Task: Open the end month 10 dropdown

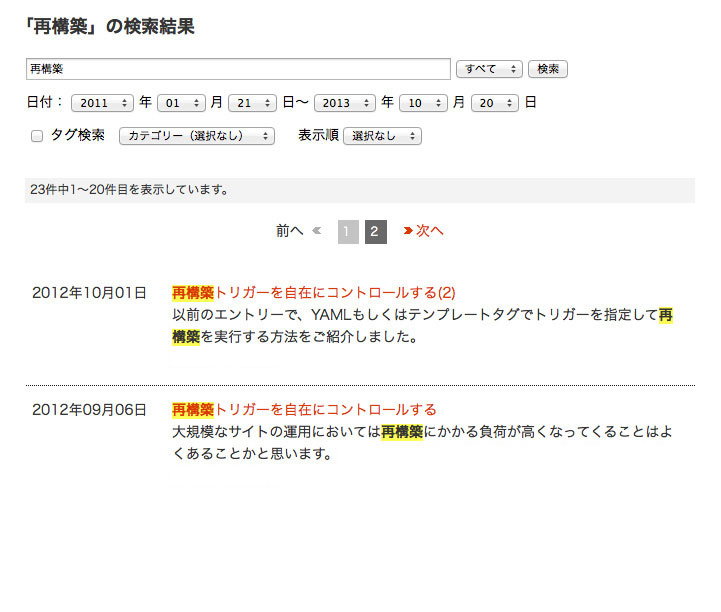Action: coord(423,103)
